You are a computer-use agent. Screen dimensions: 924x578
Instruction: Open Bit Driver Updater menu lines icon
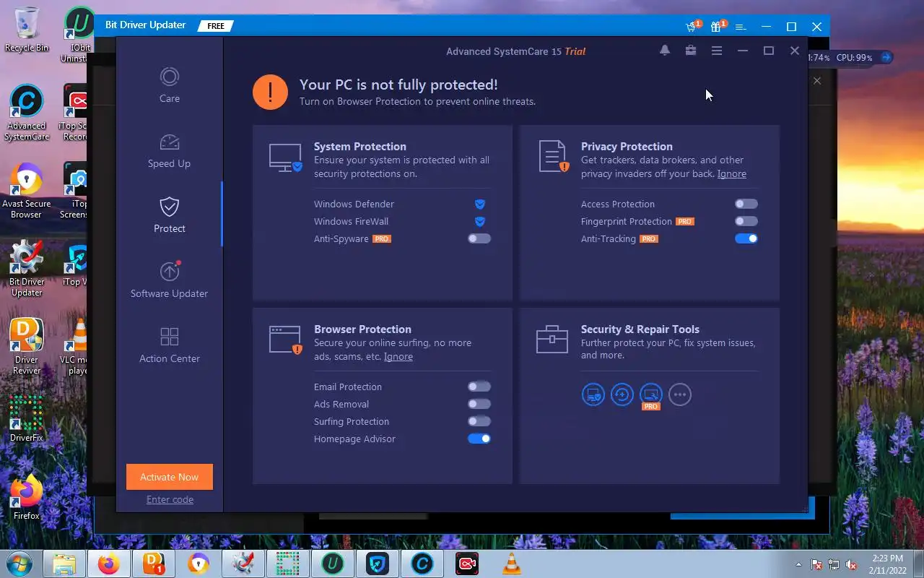741,27
